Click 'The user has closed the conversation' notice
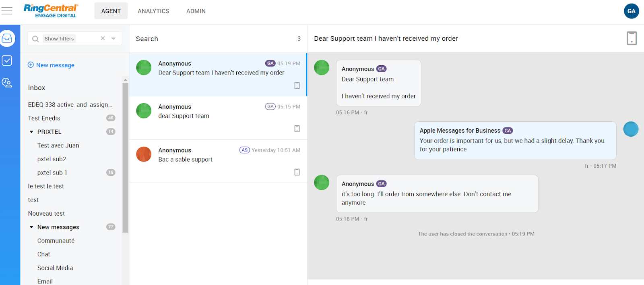The image size is (644, 285). click(476, 234)
